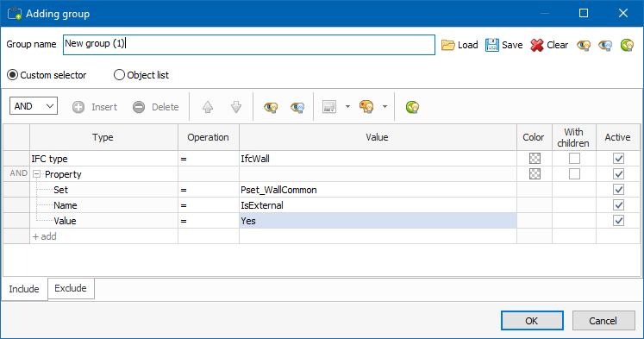Click blue-bulb eye icon in top-right header
Image resolution: width=644 pixels, height=339 pixels.
tap(605, 45)
